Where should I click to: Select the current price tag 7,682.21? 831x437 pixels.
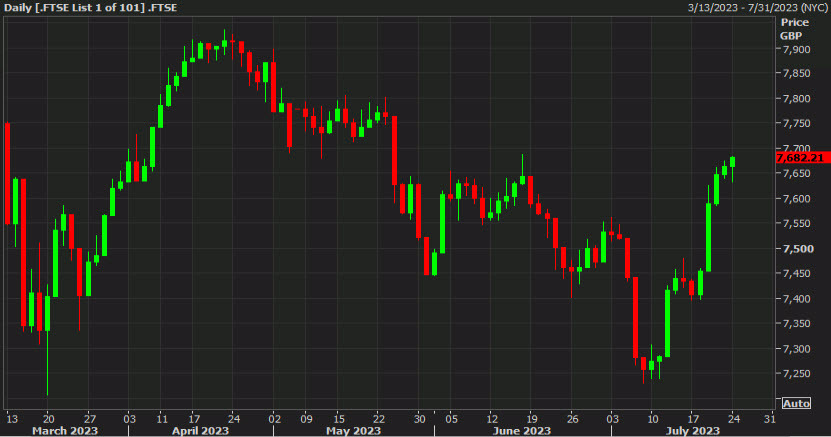tap(802, 158)
